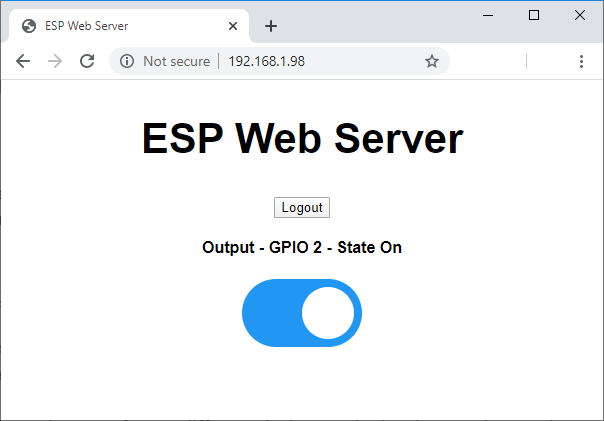Minimize the browser window
The height and width of the screenshot is (421, 604).
click(488, 14)
